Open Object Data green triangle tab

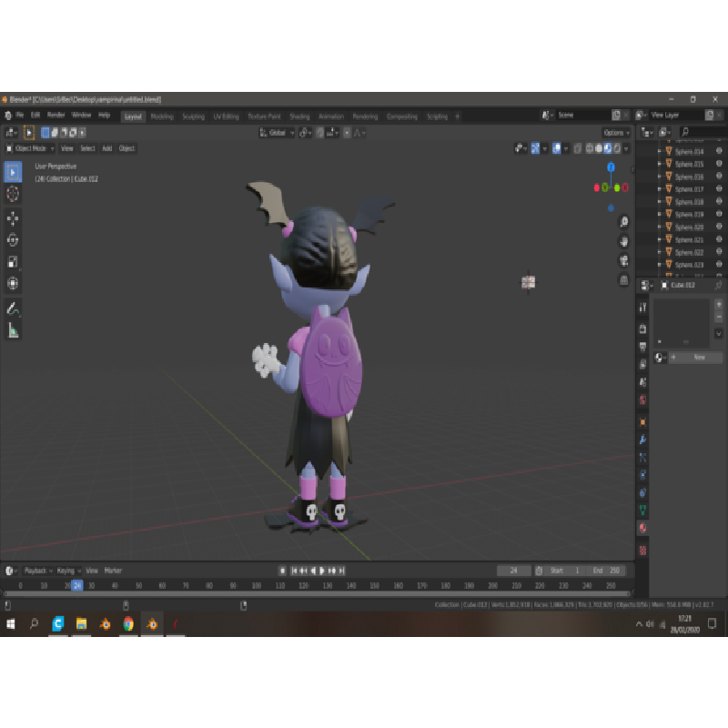643,511
